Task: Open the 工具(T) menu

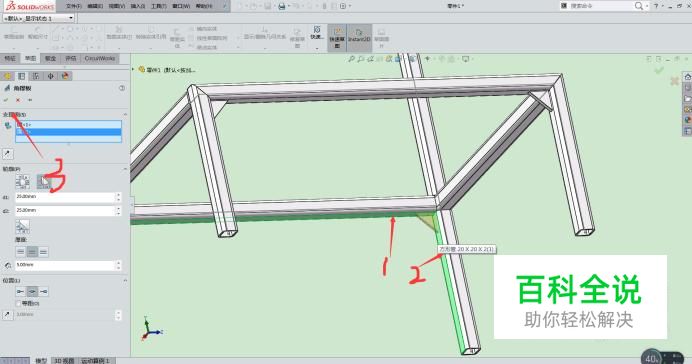Action: 159,6
